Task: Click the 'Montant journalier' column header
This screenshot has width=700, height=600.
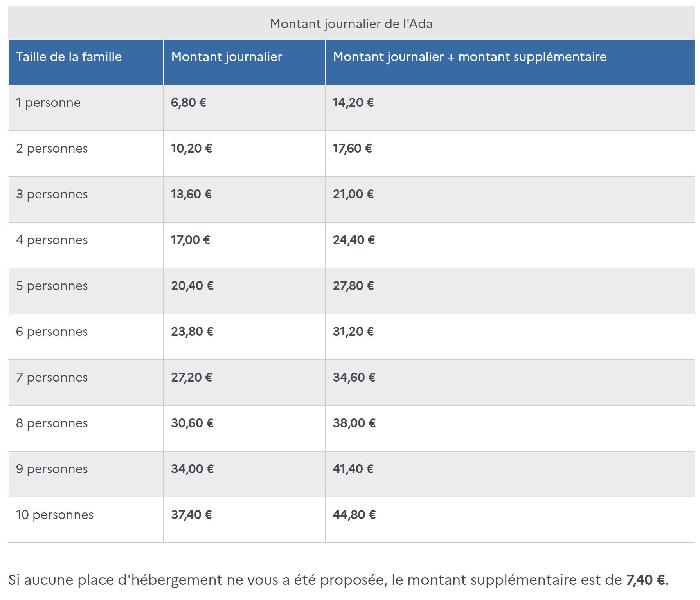Action: coord(227,57)
